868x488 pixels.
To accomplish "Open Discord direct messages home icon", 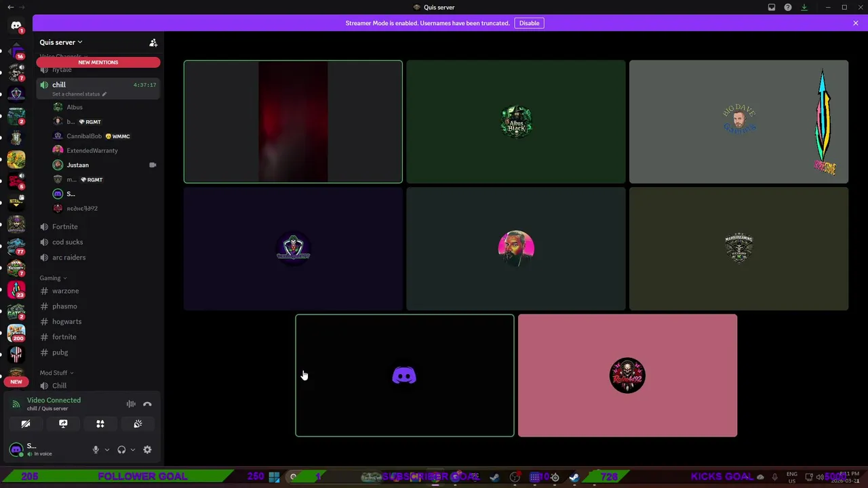I will coord(16,26).
